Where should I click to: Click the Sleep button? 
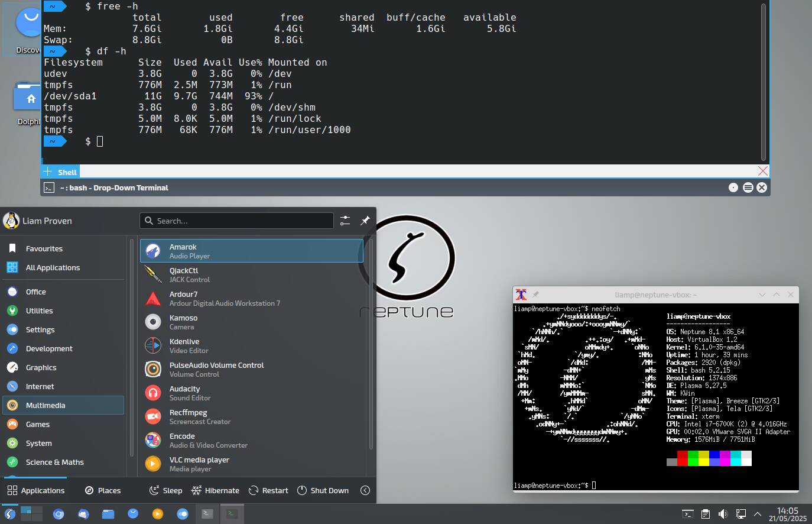click(165, 490)
